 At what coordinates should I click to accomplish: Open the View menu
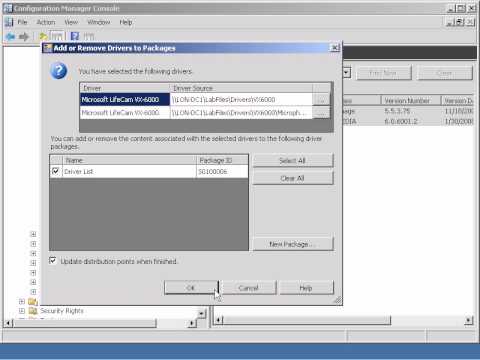(x=71, y=22)
